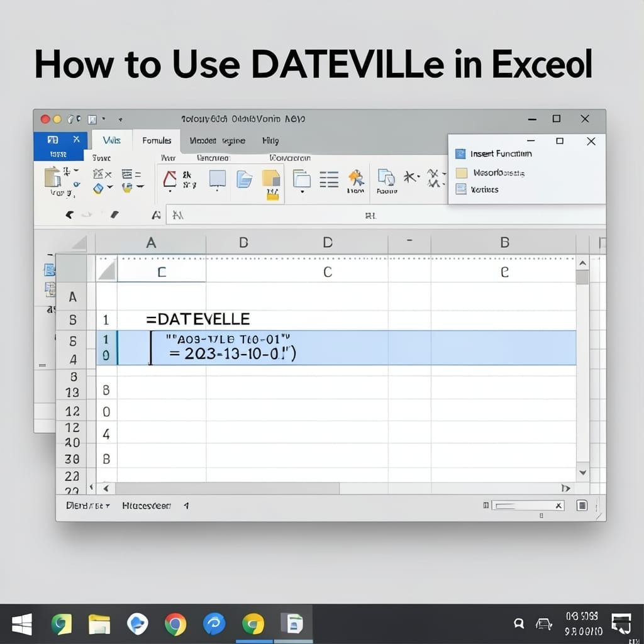Click the asterisk star icon in ribbon

coord(410,177)
